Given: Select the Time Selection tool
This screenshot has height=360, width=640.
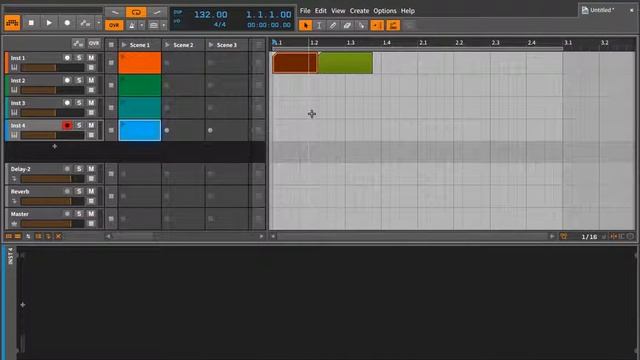Looking at the screenshot, I should pos(319,25).
